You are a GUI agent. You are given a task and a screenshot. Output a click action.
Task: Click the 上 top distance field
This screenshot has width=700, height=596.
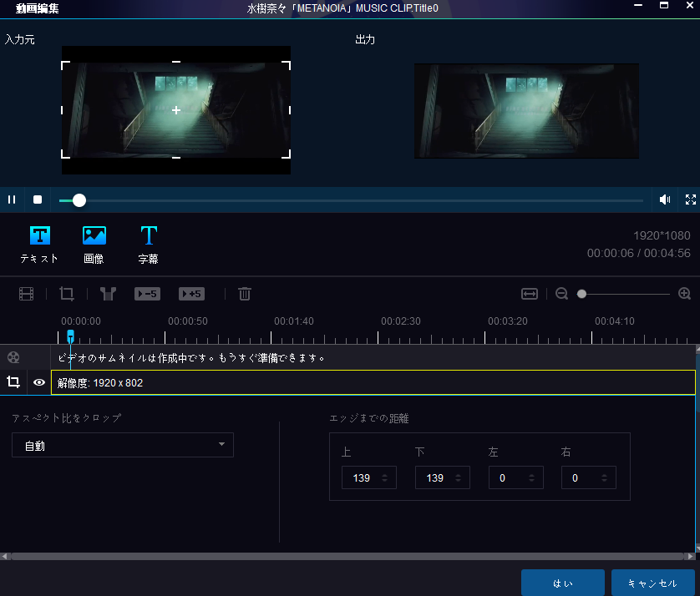click(x=369, y=478)
